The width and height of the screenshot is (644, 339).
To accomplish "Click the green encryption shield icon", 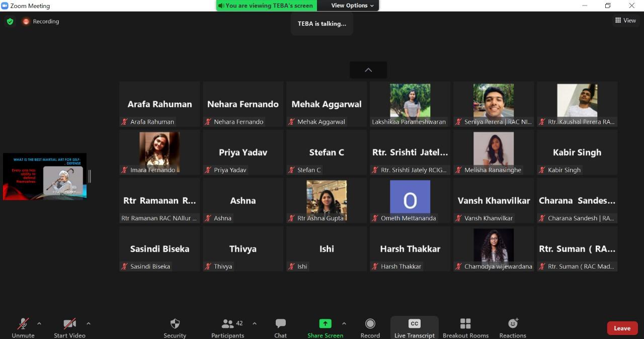I will tap(10, 22).
